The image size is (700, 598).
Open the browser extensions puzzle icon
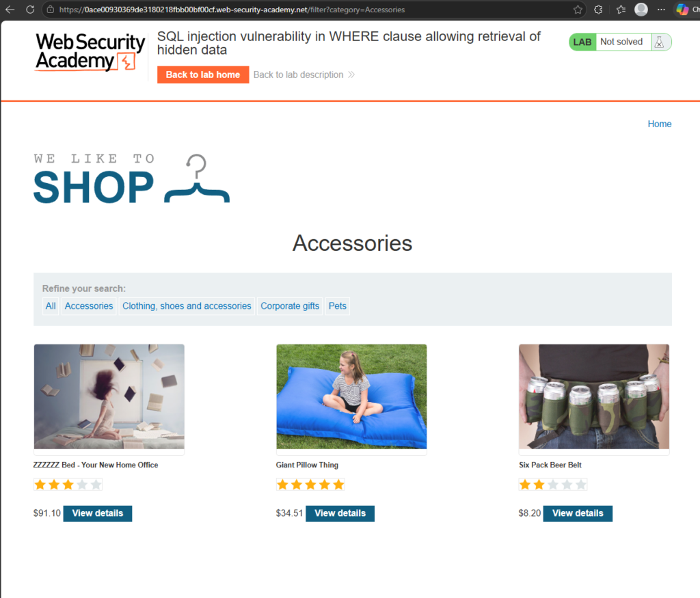click(598, 10)
